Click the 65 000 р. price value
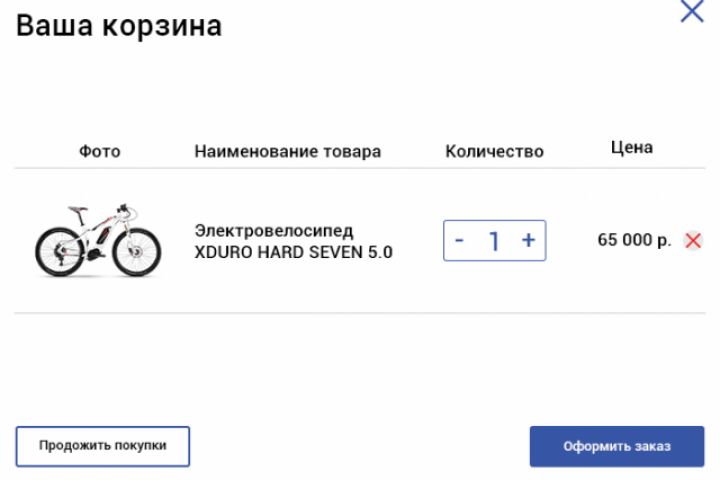 [634, 241]
